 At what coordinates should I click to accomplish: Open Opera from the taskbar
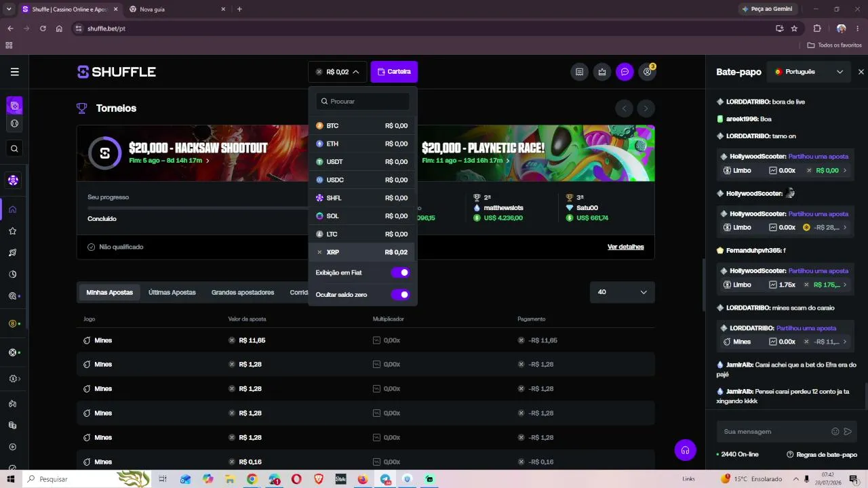coord(296,479)
